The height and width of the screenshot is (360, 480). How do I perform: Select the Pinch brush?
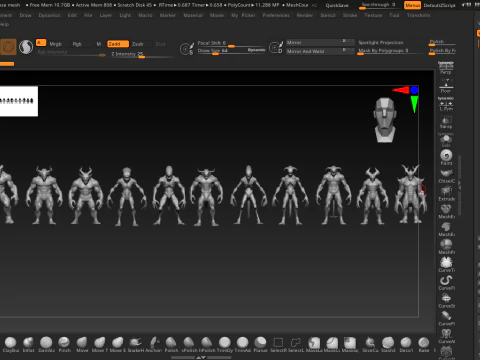[64, 343]
